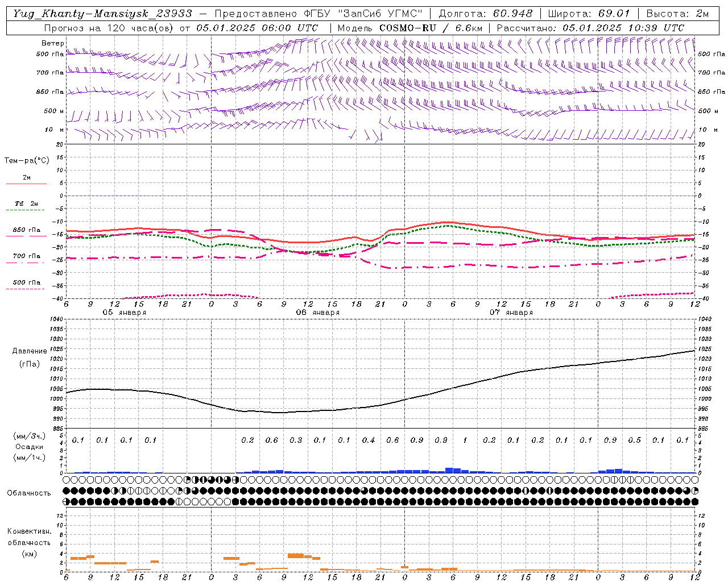Click the (мм/1ч.) precipitation unit label

[30, 458]
